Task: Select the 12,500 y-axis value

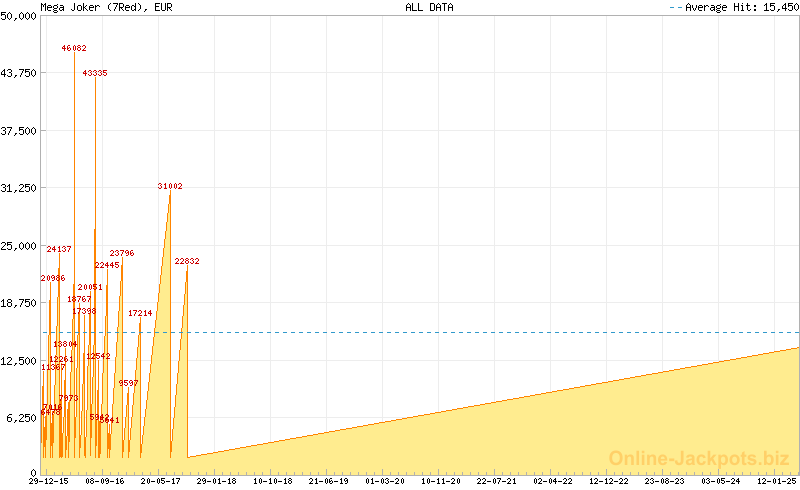Action: click(x=18, y=360)
